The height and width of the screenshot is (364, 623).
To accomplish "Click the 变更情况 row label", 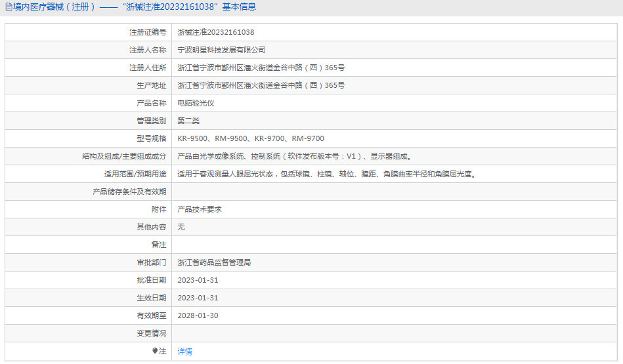I will coord(151,333).
